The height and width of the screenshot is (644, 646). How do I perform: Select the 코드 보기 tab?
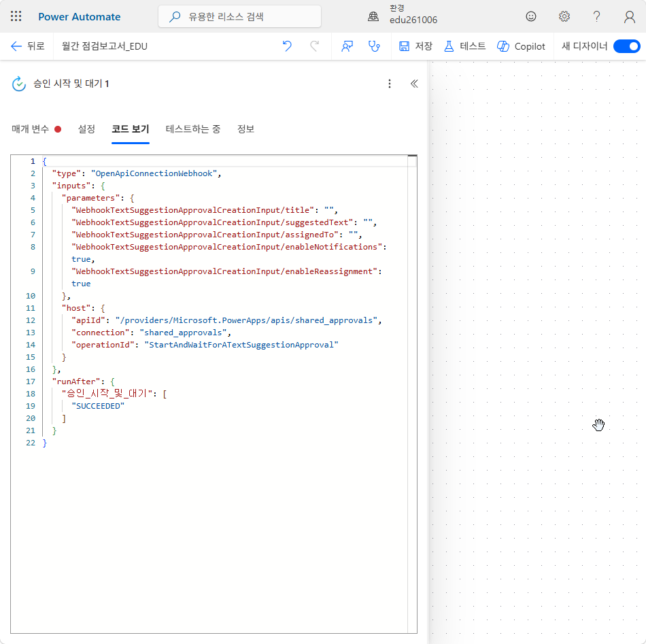coord(130,129)
